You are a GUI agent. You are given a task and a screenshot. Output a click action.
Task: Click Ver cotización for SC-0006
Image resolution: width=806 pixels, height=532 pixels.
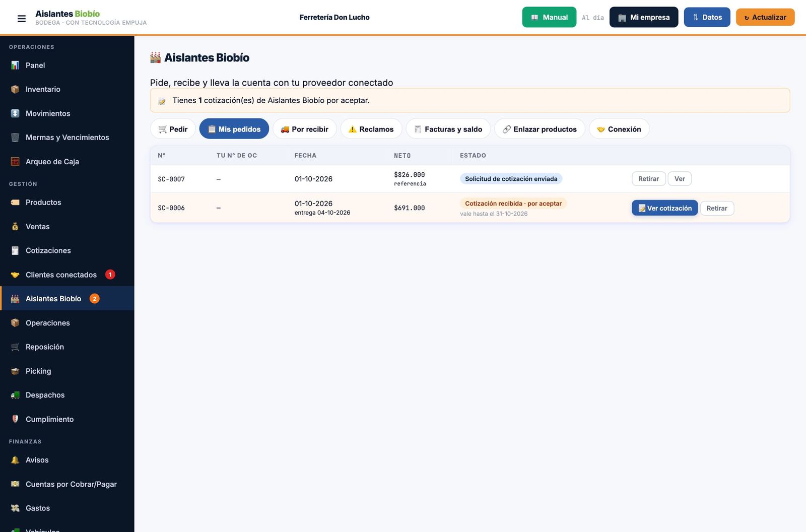point(665,208)
